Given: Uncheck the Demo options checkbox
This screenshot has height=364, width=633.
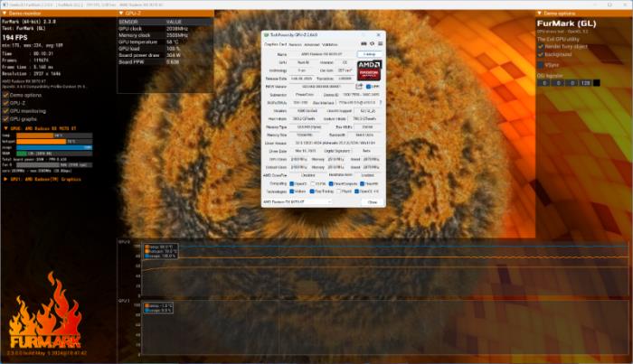Looking at the screenshot, I should (x=5, y=95).
